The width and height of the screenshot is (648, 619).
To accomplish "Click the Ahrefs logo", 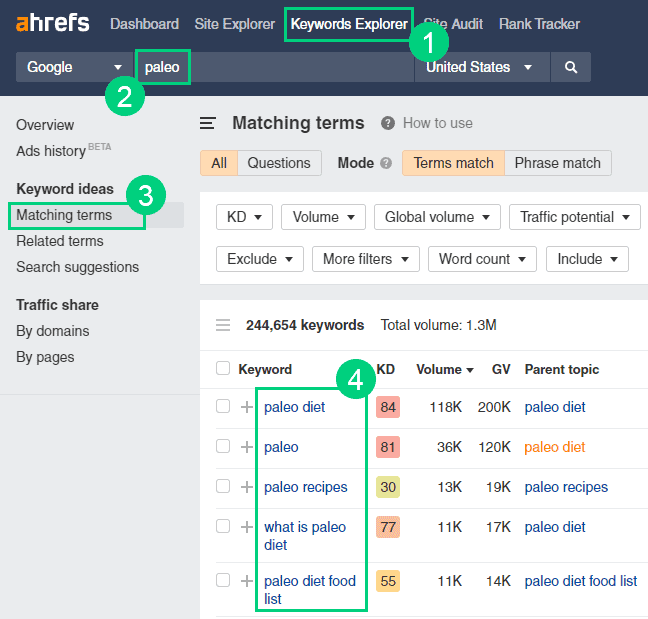I will (x=52, y=23).
